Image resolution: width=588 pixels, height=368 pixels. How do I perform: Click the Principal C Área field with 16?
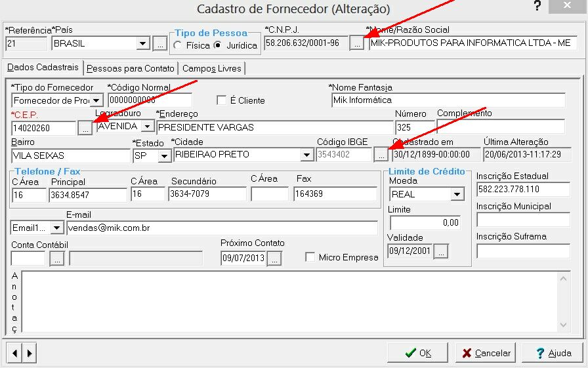[x=30, y=195]
